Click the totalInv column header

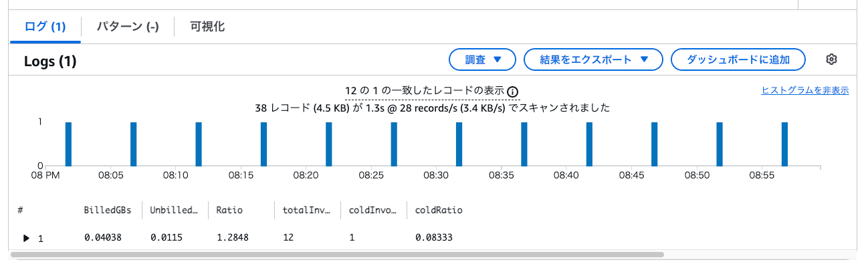tap(307, 210)
